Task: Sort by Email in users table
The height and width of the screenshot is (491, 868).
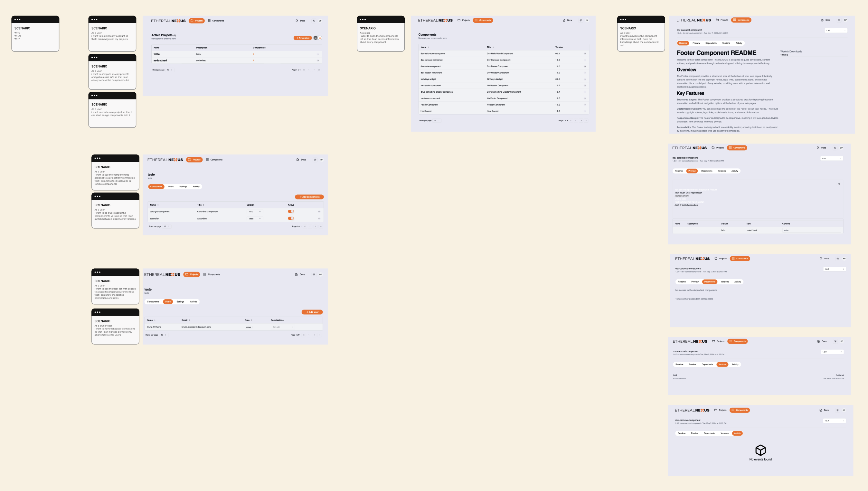Action: tap(186, 320)
